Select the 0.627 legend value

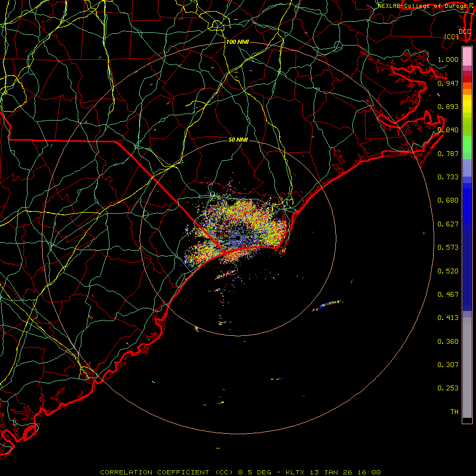click(x=448, y=224)
